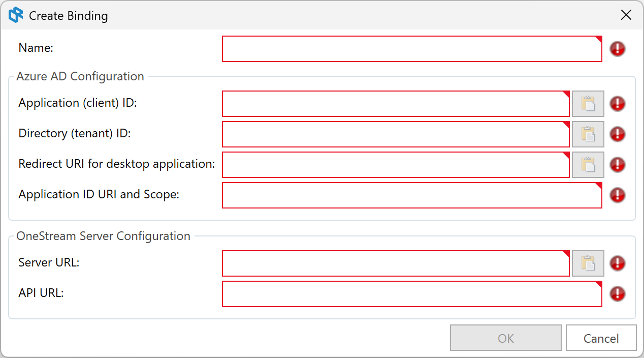Click the OK button
This screenshot has width=644, height=358.
[x=506, y=338]
